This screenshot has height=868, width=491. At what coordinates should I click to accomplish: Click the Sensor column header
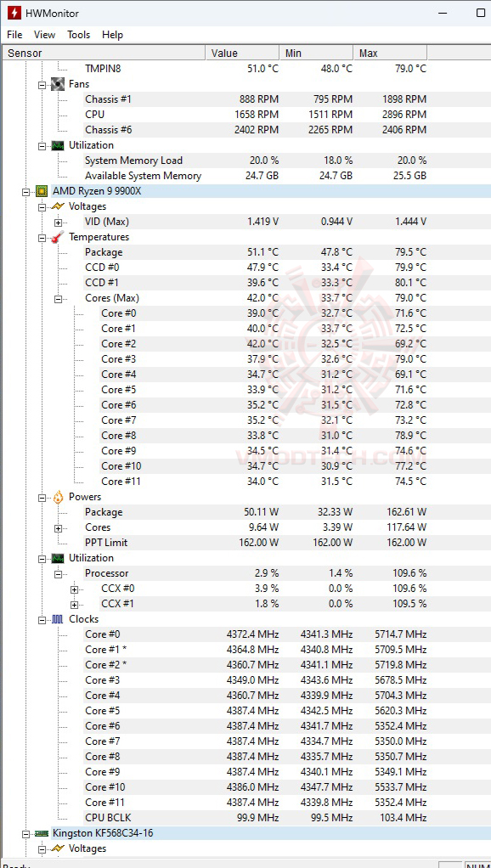coord(104,54)
